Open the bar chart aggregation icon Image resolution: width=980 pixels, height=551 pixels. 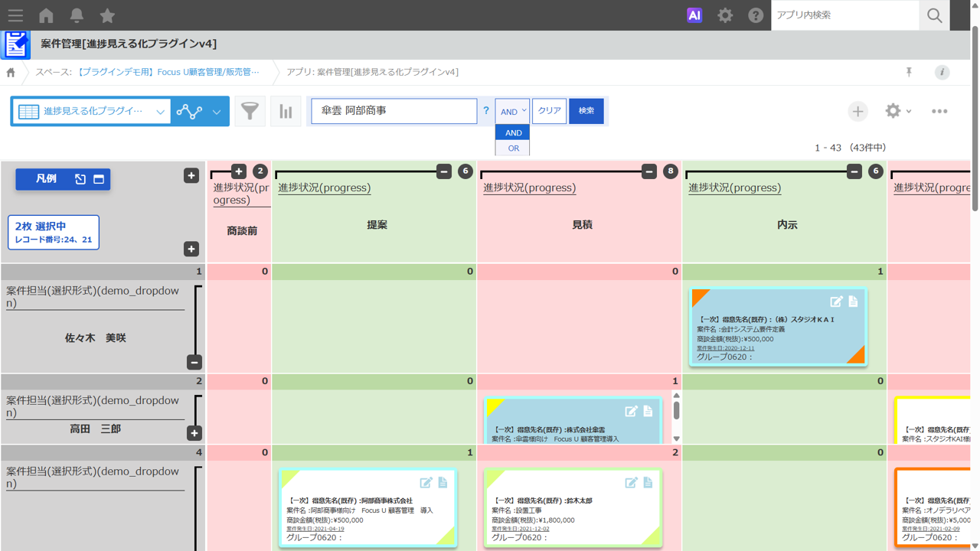286,112
